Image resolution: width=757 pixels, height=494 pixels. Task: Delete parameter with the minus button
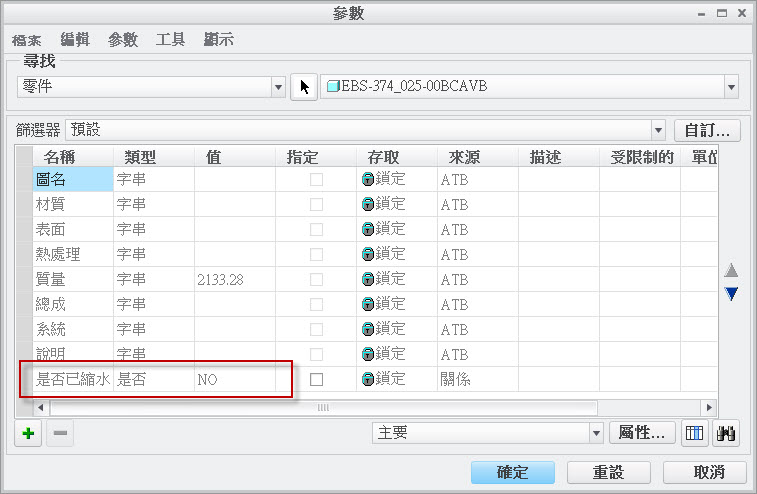[x=60, y=433]
